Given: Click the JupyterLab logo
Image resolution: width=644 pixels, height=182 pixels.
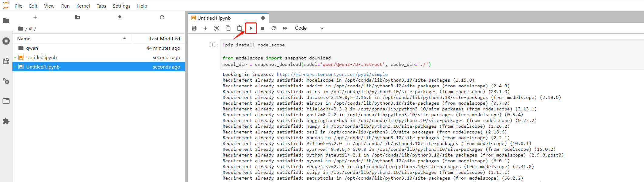Looking at the screenshot, I should [6, 5].
